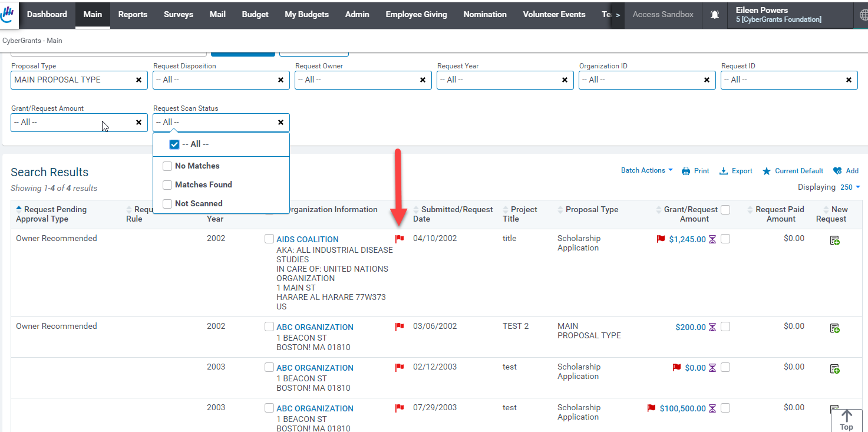Click the hourglass icon beside $0.00 request amount

point(712,368)
